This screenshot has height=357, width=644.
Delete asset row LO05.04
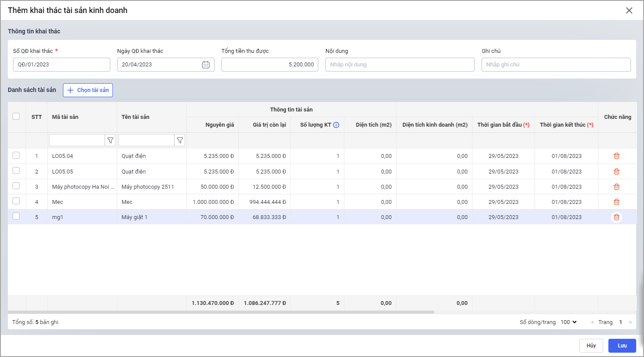pyautogui.click(x=616, y=156)
